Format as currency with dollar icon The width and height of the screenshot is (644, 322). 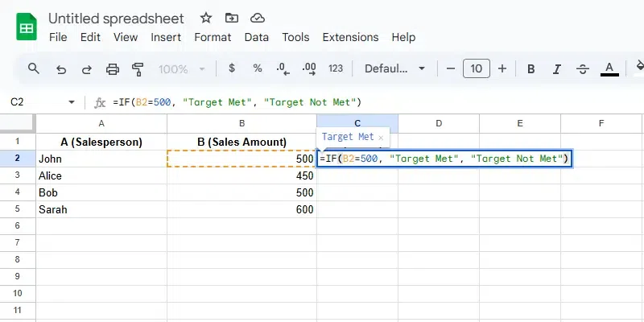click(x=232, y=68)
